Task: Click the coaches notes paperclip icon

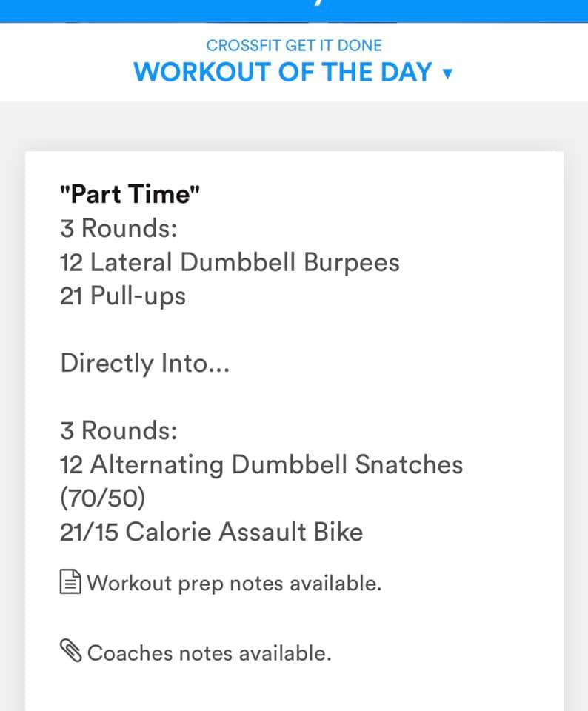Action: click(x=71, y=652)
